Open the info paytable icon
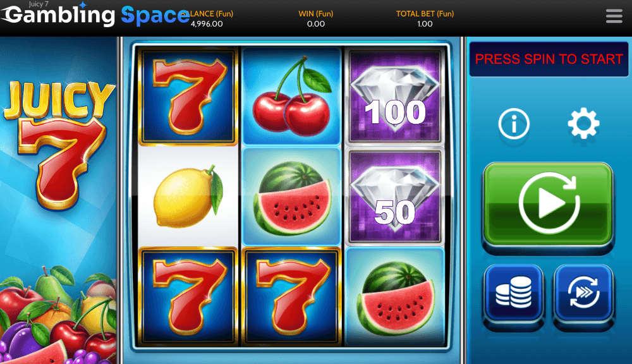 click(514, 124)
